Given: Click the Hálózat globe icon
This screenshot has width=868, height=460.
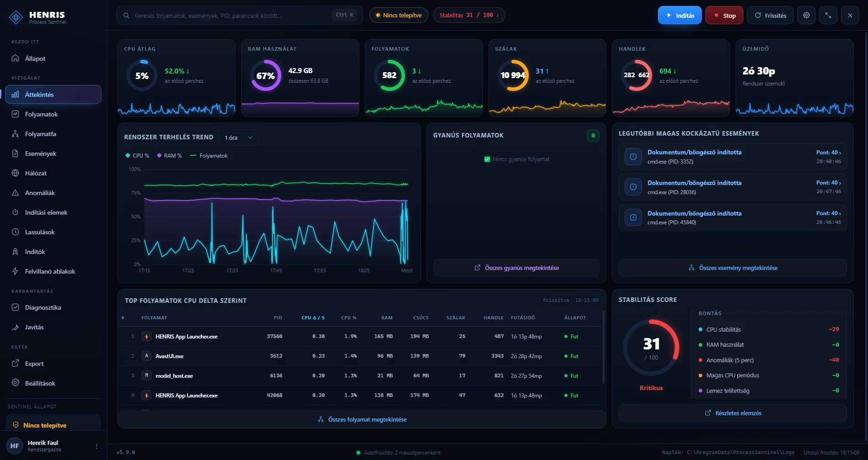Looking at the screenshot, I should click(x=15, y=173).
